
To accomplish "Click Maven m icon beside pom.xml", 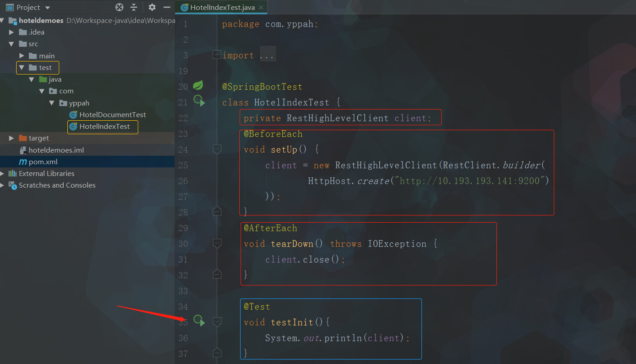I will click(x=22, y=162).
